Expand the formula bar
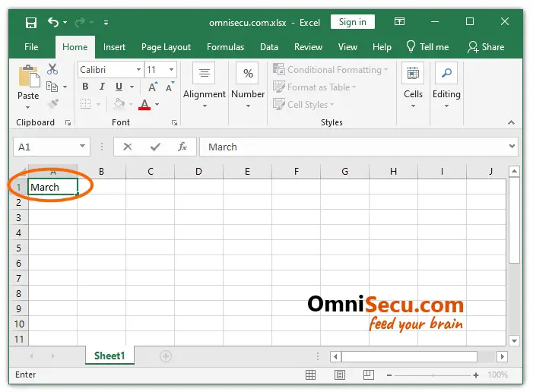This screenshot has height=392, width=533. 512,147
